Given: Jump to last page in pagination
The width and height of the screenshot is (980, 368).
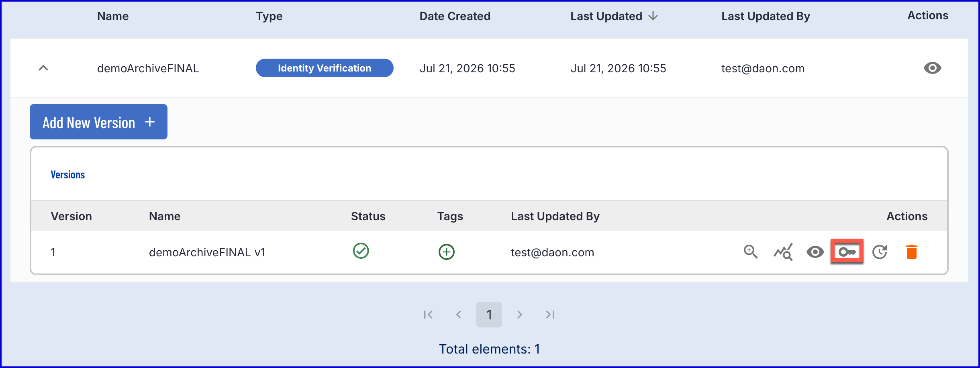Looking at the screenshot, I should [x=550, y=315].
